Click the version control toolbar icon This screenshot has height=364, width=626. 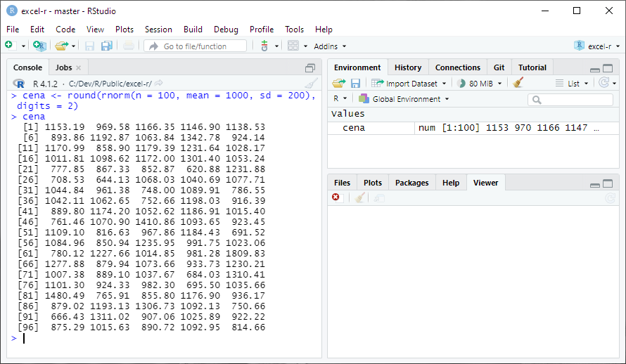coord(264,46)
